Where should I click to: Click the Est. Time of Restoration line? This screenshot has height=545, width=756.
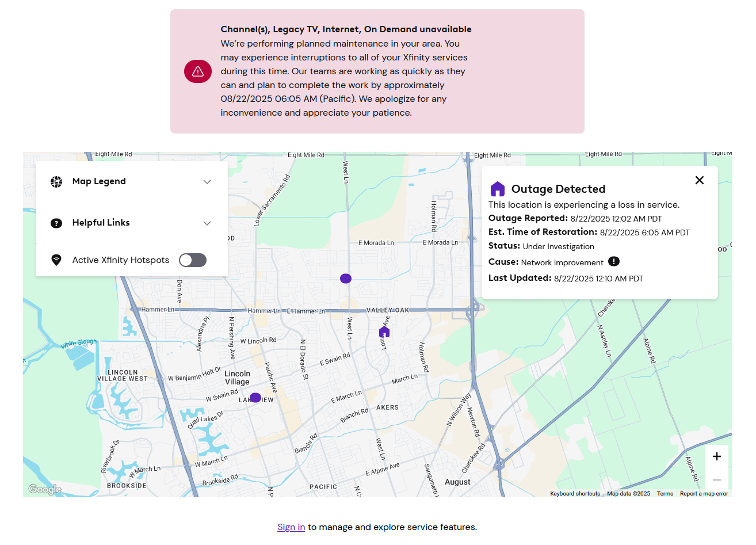[x=589, y=232]
